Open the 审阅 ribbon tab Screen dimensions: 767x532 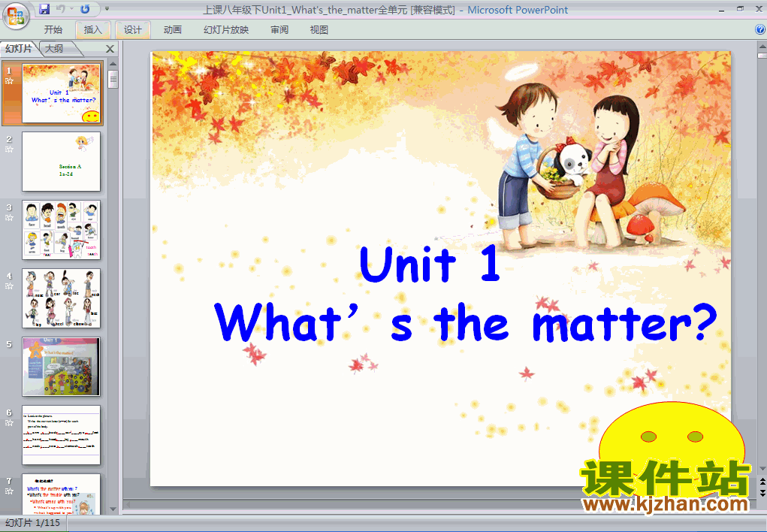pyautogui.click(x=279, y=30)
